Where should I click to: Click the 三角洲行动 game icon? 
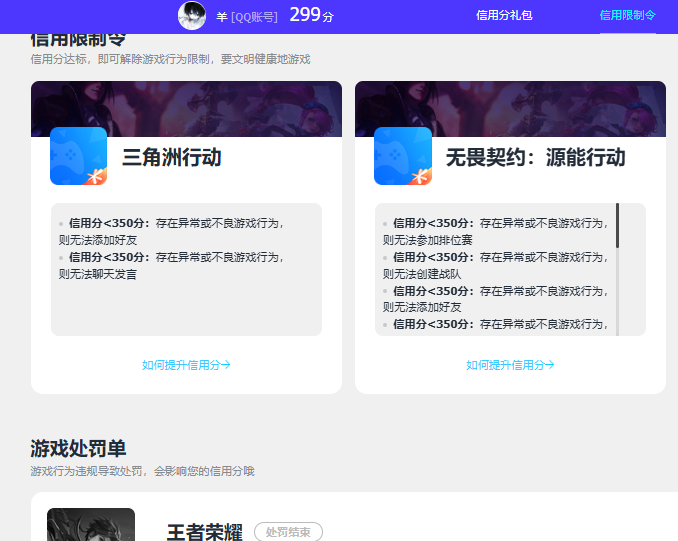pyautogui.click(x=78, y=156)
